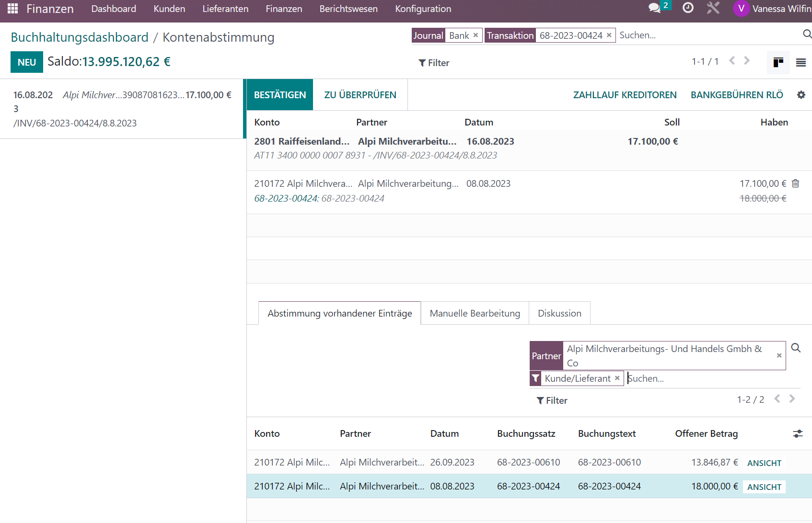Delete the 17.100,00 € line with trash icon
The height and width of the screenshot is (523, 812).
[x=796, y=183]
